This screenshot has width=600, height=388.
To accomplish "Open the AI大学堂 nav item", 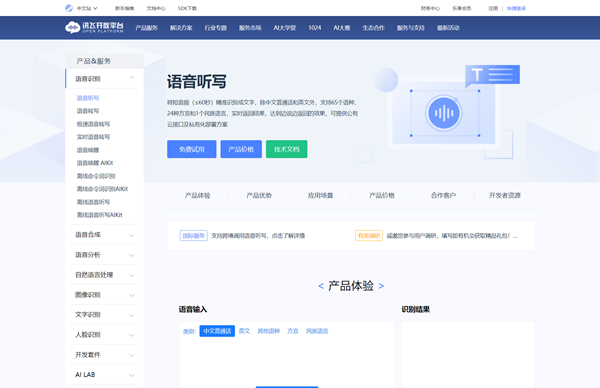I will [x=285, y=28].
